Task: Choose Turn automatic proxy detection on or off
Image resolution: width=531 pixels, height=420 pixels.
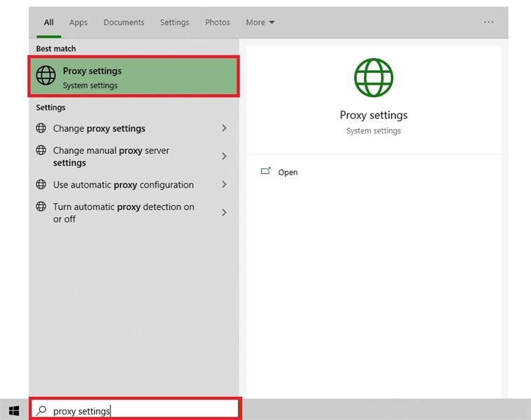Action: pos(124,213)
